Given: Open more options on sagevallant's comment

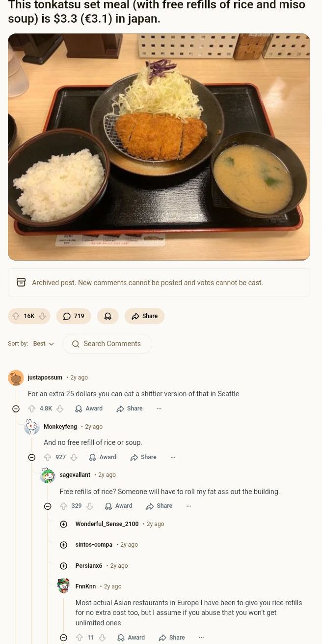Looking at the screenshot, I should click(188, 506).
